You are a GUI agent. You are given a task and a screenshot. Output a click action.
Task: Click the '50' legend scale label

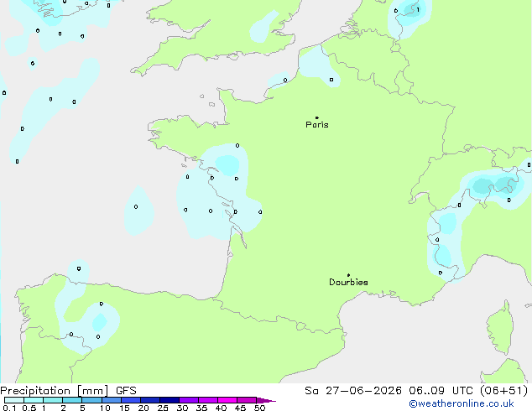click(x=260, y=408)
